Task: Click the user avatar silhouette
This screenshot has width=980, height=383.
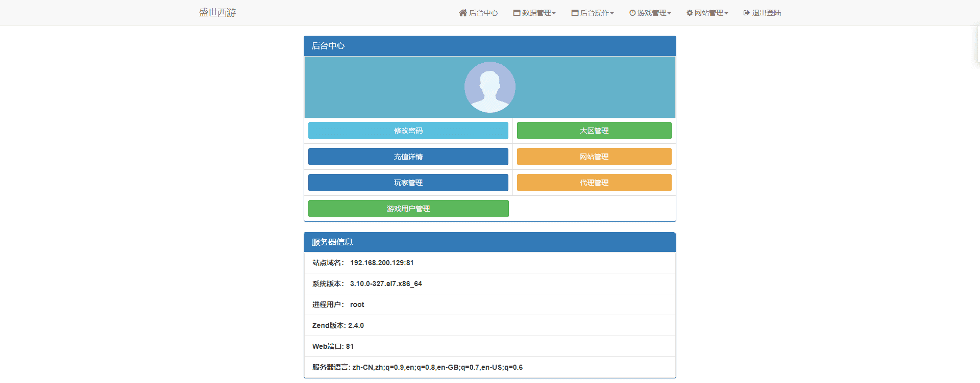Action: [x=490, y=87]
